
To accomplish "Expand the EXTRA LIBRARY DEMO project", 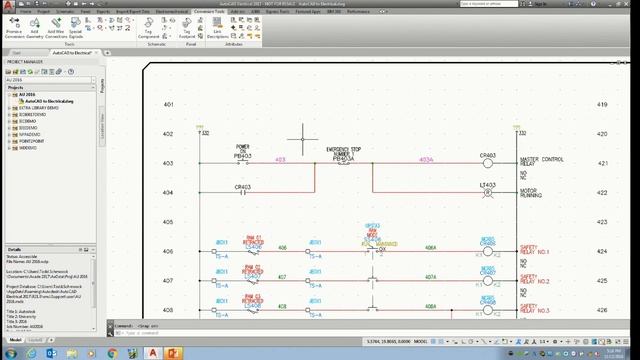I will pyautogui.click(x=9, y=108).
